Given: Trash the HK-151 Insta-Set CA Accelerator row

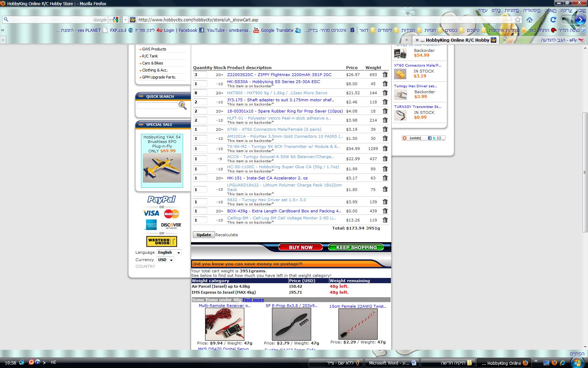Looking at the screenshot, I should coord(385,178).
